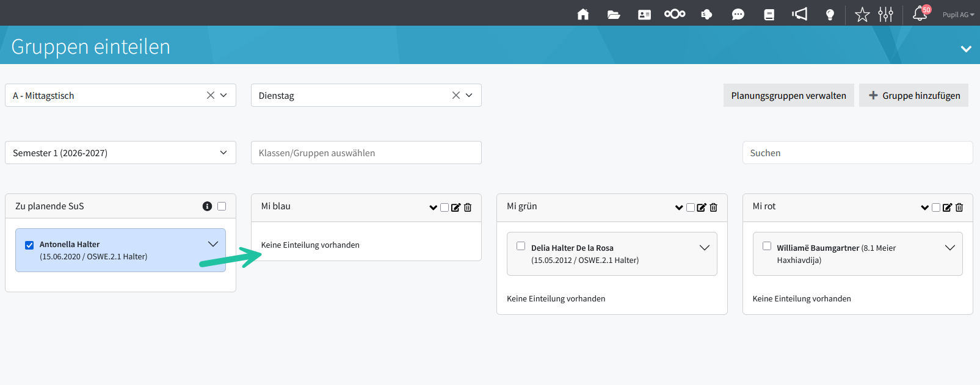Click the info icon in Zu planende SuS

[x=207, y=206]
